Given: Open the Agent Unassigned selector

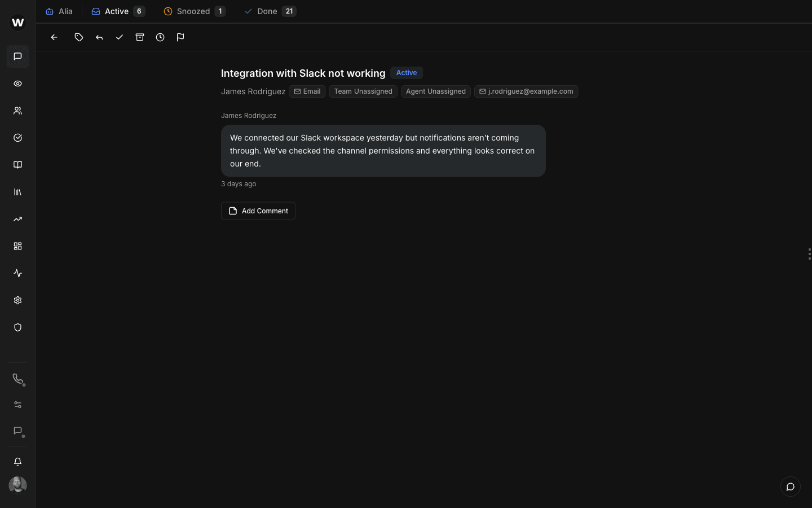Looking at the screenshot, I should pos(435,91).
